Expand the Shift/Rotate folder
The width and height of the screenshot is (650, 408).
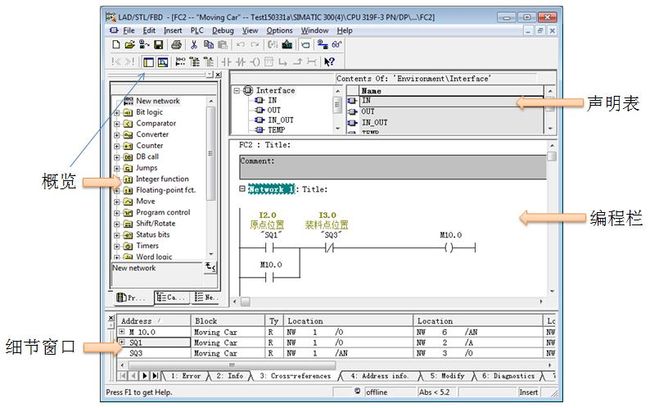point(117,224)
